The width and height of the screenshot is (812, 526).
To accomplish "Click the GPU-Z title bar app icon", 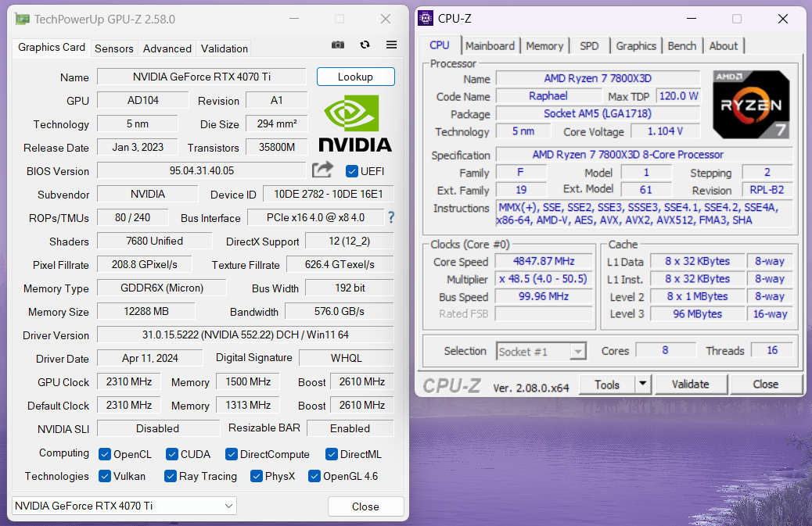I will 22,19.
